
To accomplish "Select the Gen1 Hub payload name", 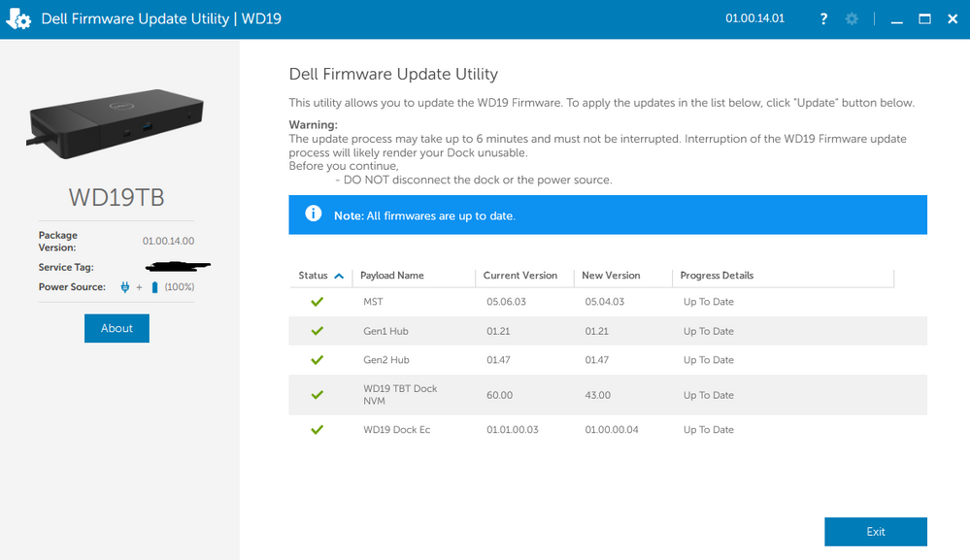I will pyautogui.click(x=386, y=331).
